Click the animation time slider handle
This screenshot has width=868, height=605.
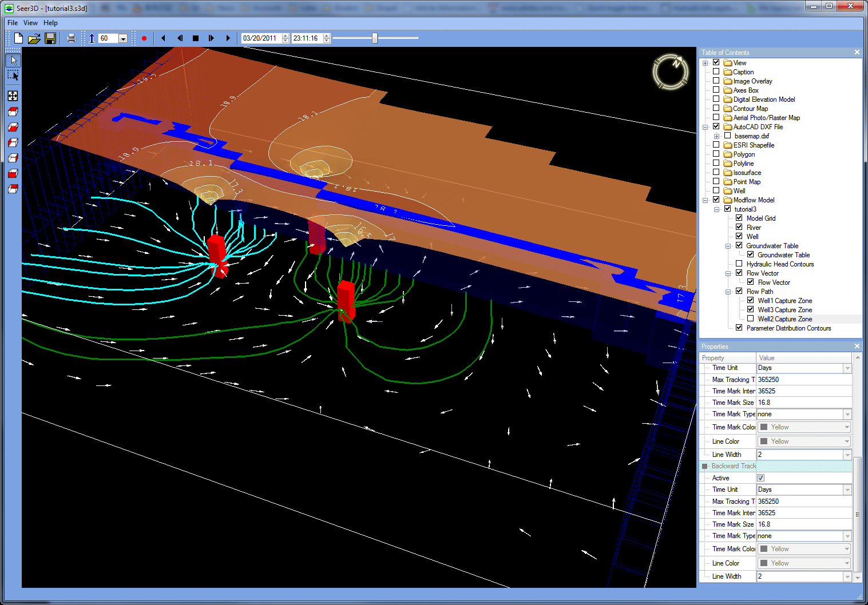click(x=375, y=38)
